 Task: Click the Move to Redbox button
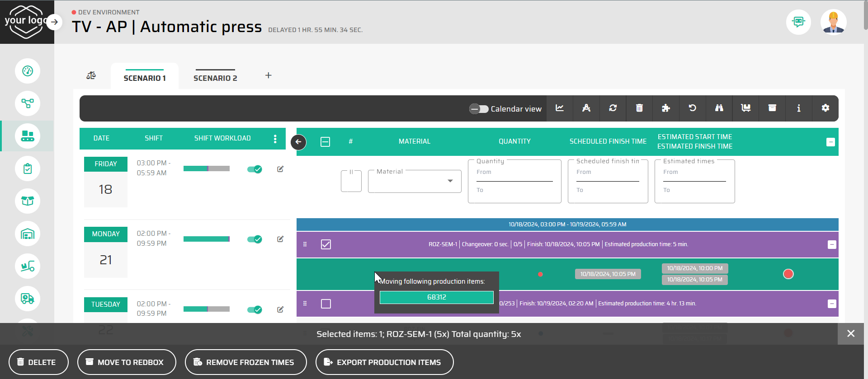[127, 362]
